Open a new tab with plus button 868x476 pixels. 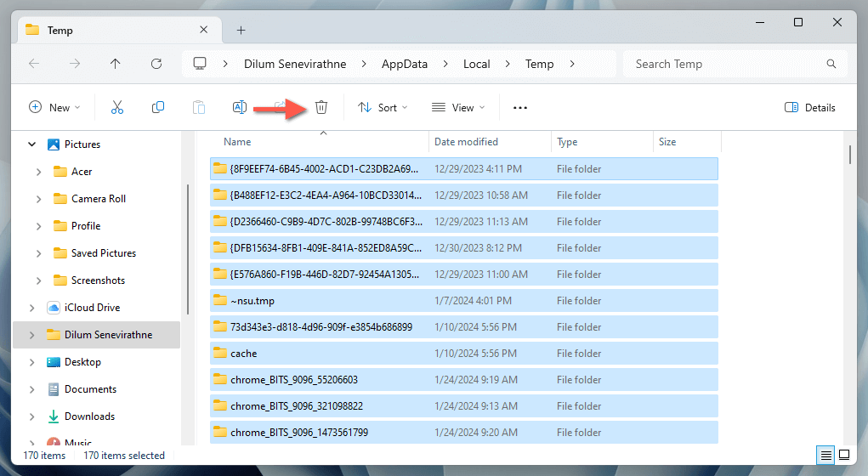tap(241, 30)
